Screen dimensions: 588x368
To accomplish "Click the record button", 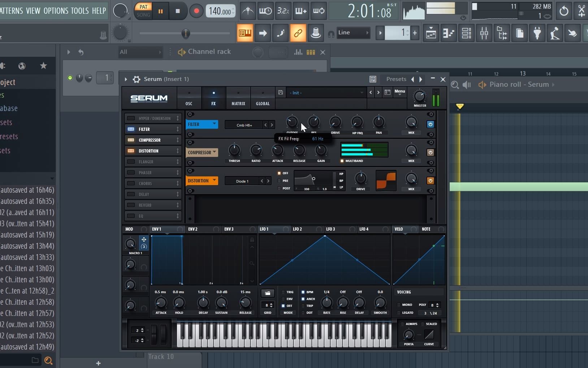I will click(x=196, y=11).
